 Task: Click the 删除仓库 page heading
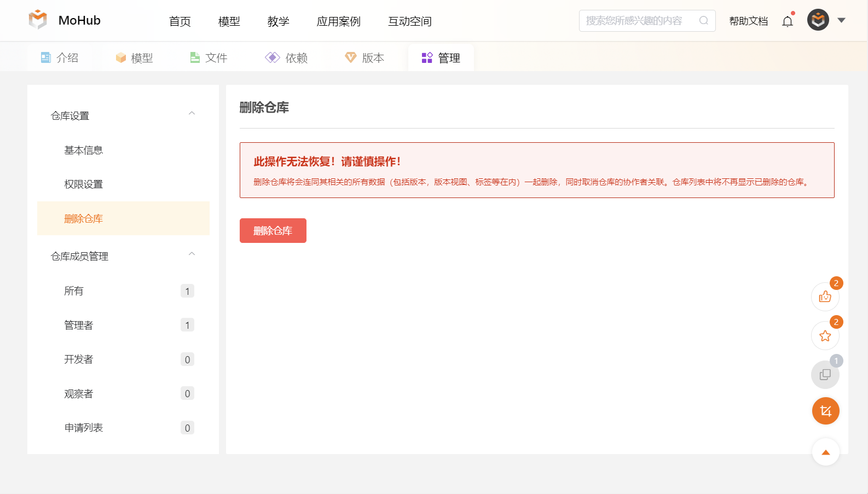tap(264, 107)
